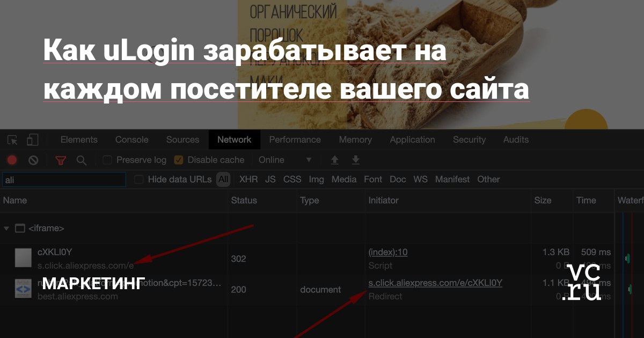The image size is (644, 338).
Task: Open the s.click.aliexpress.com/e/cXKLI0Y initiator link
Action: [435, 283]
